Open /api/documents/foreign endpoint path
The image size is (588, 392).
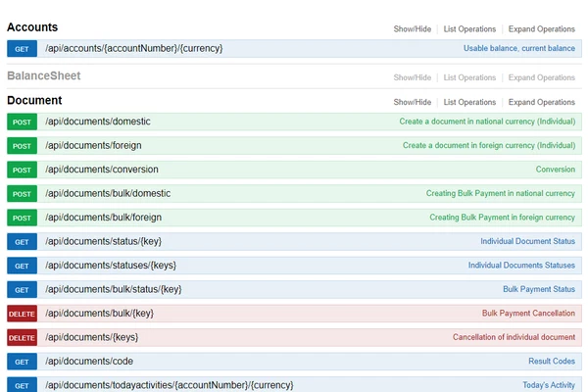pos(93,146)
